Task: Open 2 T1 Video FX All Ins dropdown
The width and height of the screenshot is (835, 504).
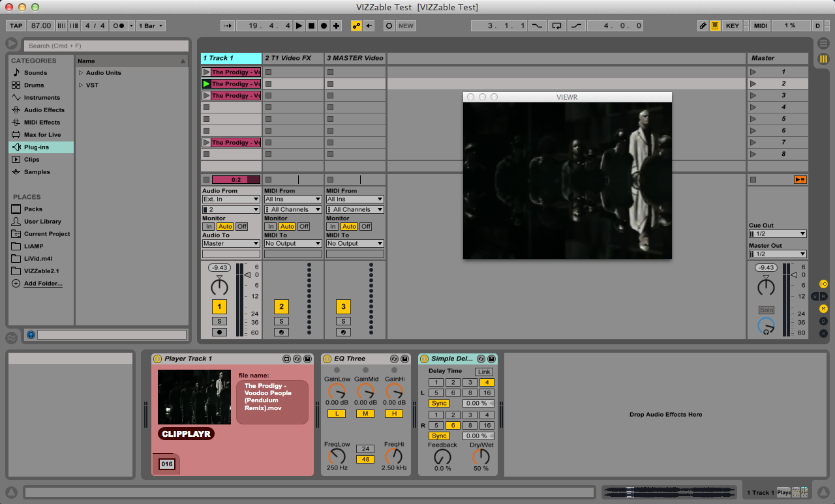Action: pos(293,199)
